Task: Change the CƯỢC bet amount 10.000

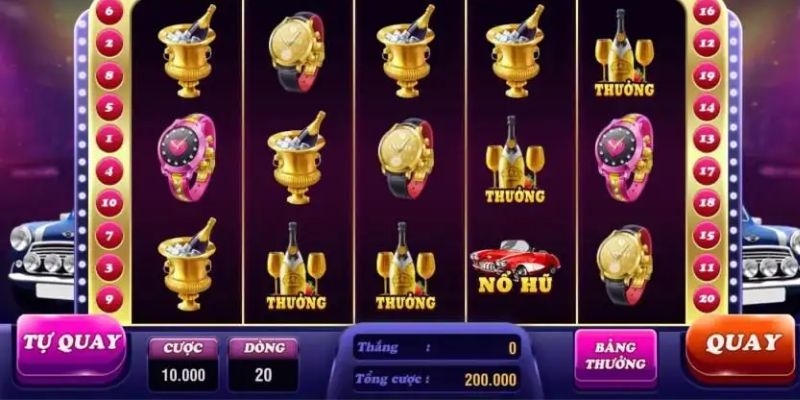Action: [x=183, y=375]
